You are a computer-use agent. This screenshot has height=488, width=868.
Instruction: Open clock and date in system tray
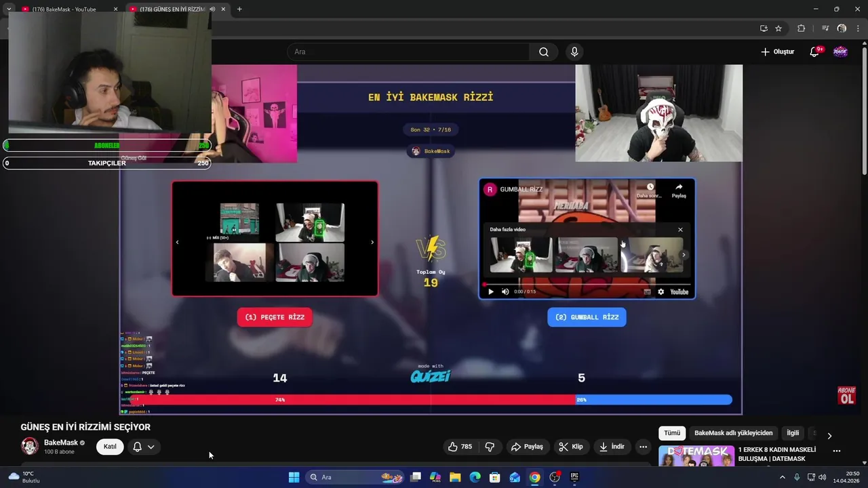point(846,477)
